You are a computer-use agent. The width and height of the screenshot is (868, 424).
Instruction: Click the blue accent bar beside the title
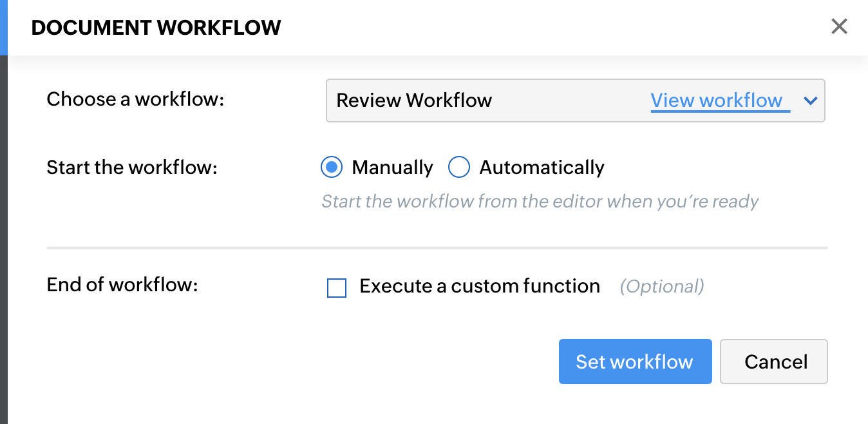[x=3, y=27]
